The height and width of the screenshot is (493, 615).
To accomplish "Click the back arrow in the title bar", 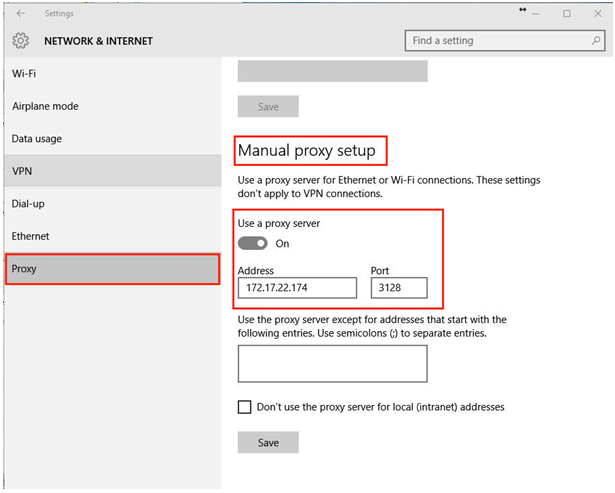I will pos(21,14).
